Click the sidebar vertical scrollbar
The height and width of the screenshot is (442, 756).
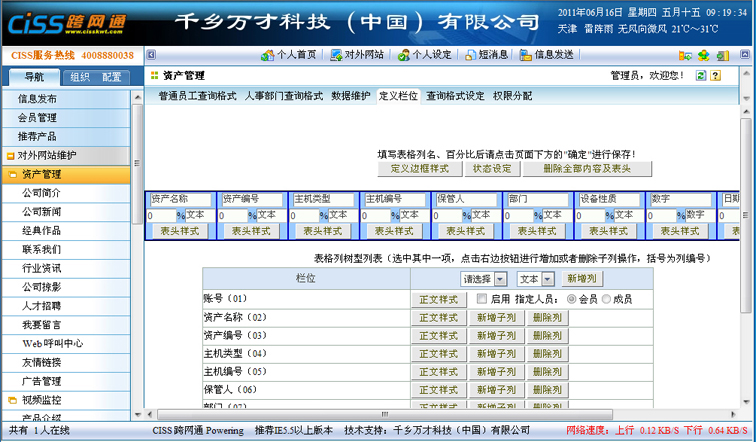pyautogui.click(x=138, y=250)
